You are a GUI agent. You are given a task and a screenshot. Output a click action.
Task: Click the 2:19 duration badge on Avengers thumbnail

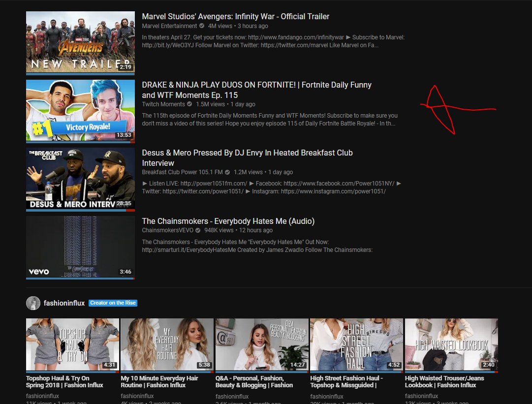(125, 67)
